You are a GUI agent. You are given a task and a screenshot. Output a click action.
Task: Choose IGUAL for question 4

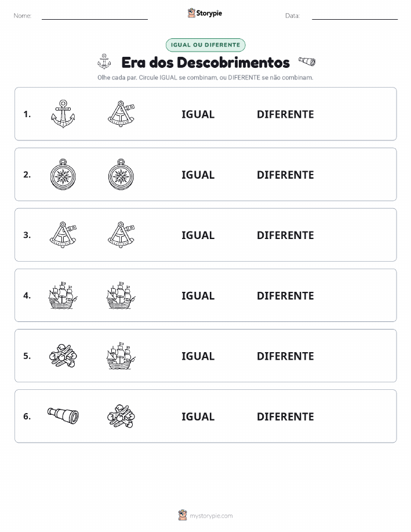198,295
